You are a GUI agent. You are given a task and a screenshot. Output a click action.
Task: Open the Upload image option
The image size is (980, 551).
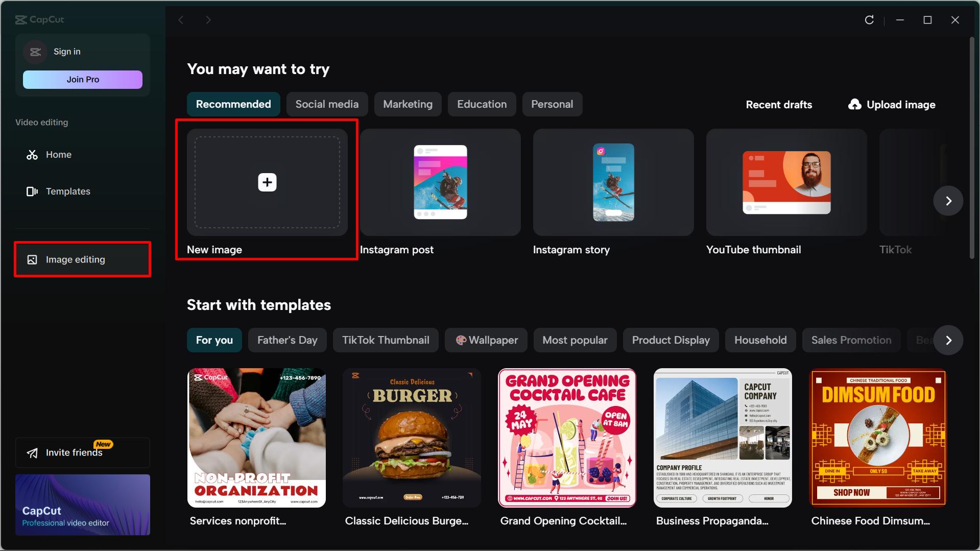pyautogui.click(x=891, y=104)
